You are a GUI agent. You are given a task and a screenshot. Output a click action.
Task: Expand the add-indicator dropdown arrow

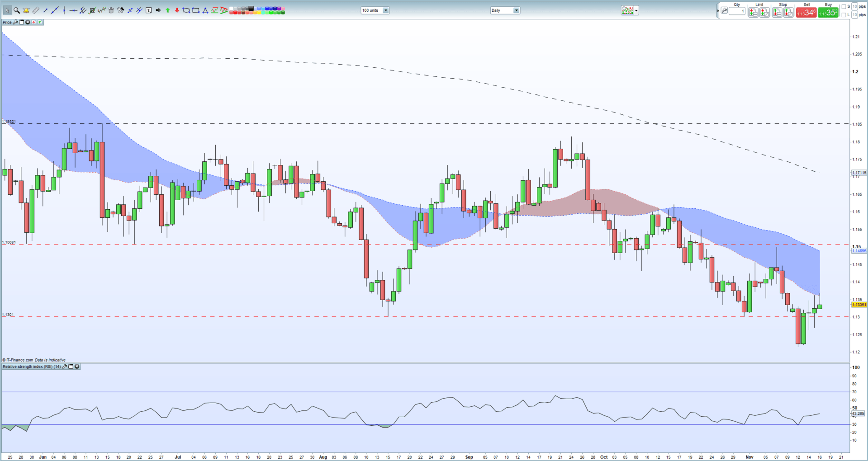click(636, 10)
